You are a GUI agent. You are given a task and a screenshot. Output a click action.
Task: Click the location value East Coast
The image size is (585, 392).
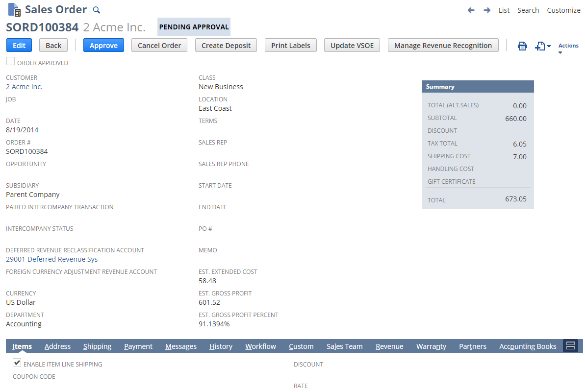215,108
